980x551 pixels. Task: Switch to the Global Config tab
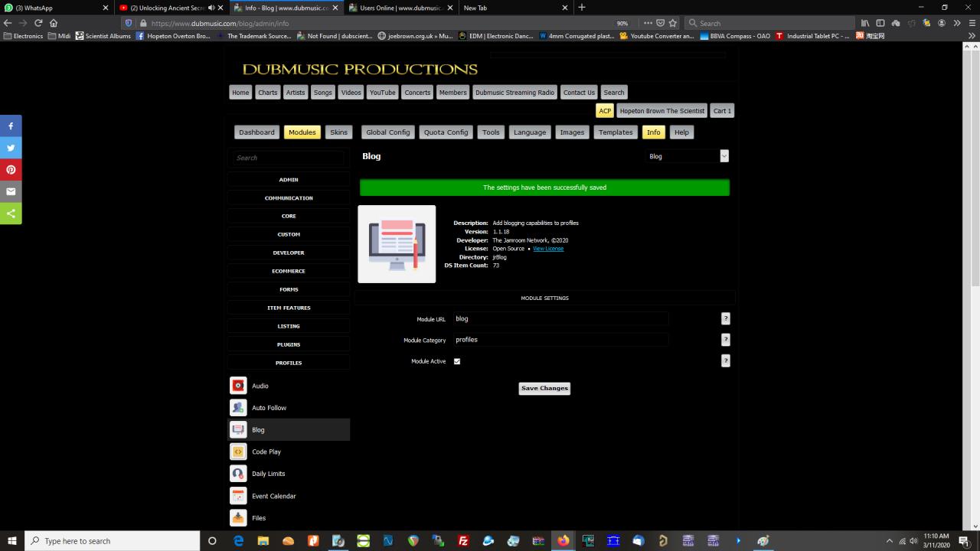pyautogui.click(x=387, y=132)
